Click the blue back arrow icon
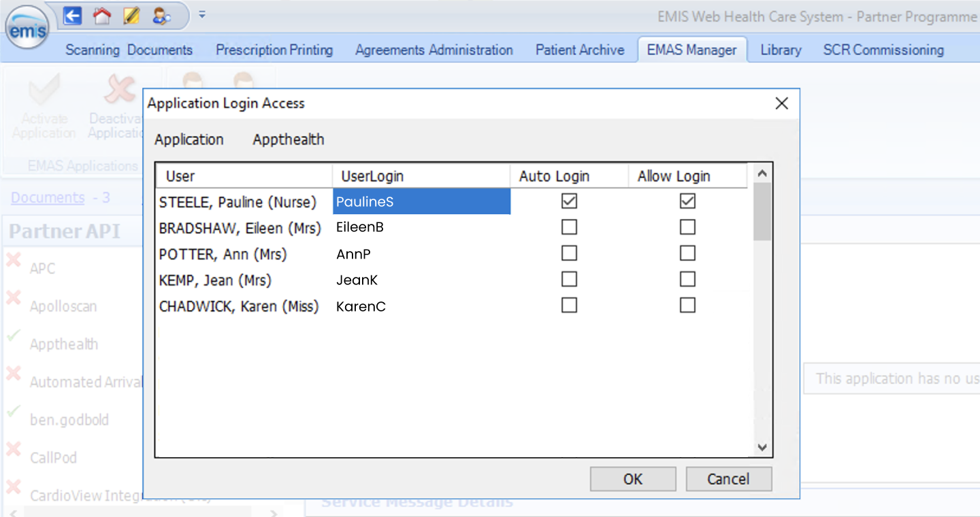The image size is (980, 517). [73, 16]
